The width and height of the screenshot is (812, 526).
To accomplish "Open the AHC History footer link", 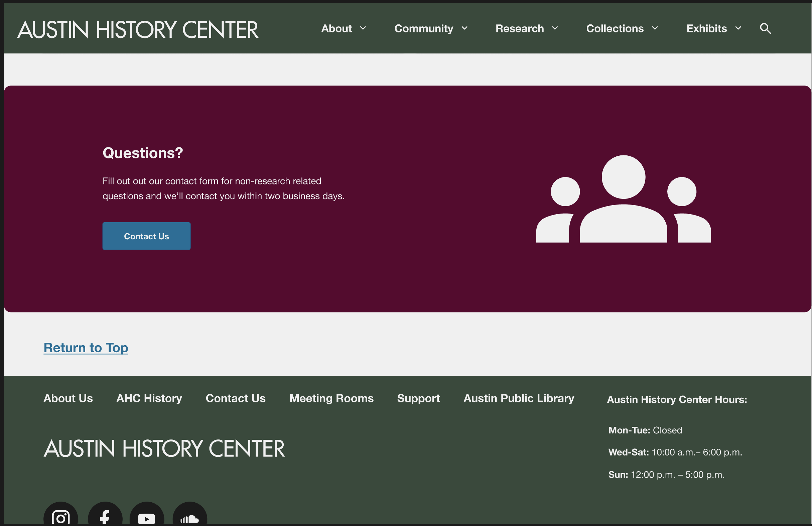I will coord(149,398).
